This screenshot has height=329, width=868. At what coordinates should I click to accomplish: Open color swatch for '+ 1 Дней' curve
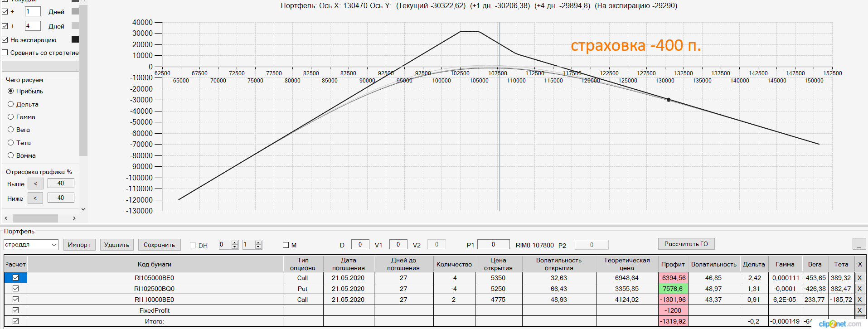[x=75, y=11]
